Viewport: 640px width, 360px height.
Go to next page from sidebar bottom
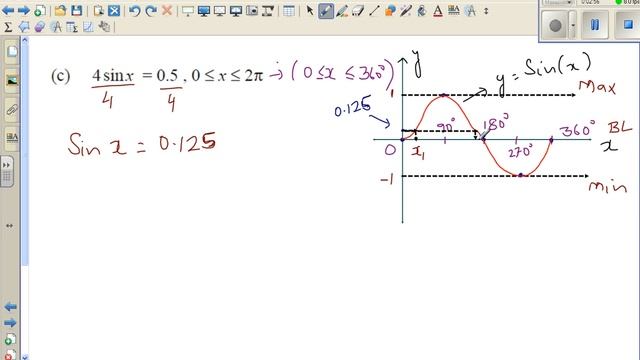point(10,323)
